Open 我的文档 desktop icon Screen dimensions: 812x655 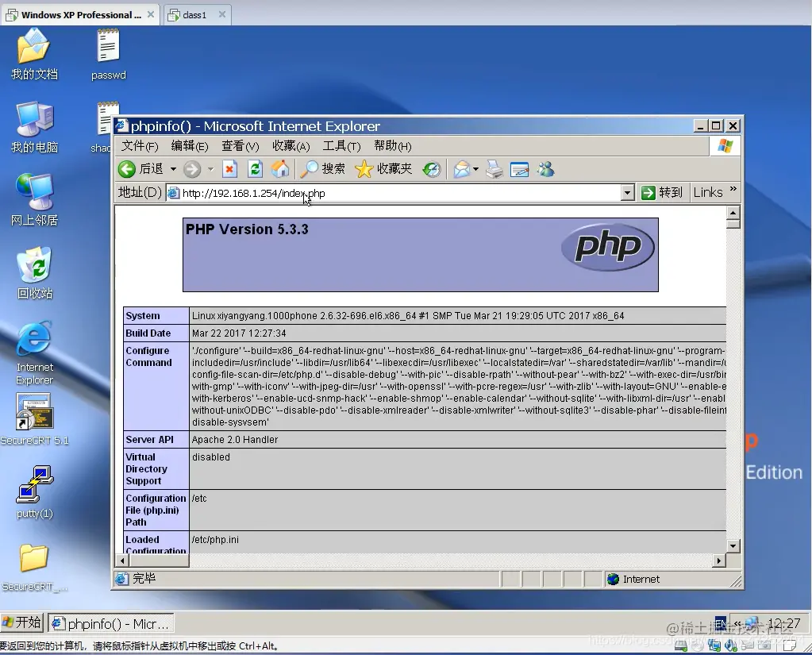click(34, 54)
